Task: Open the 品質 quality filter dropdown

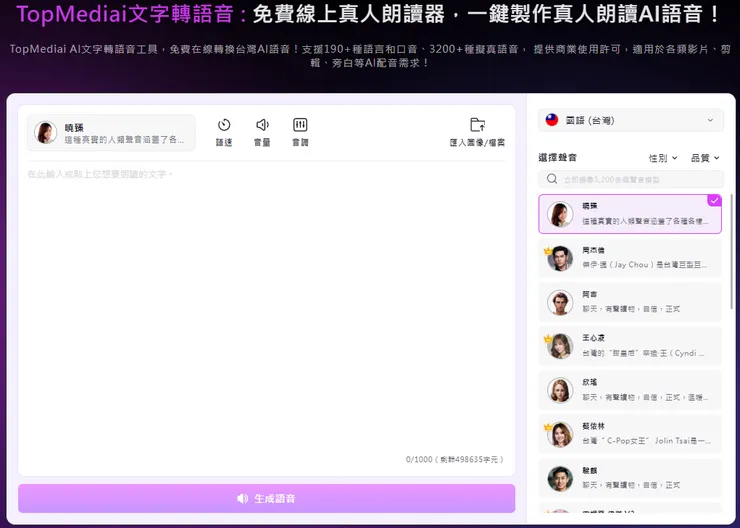Action: click(x=705, y=158)
